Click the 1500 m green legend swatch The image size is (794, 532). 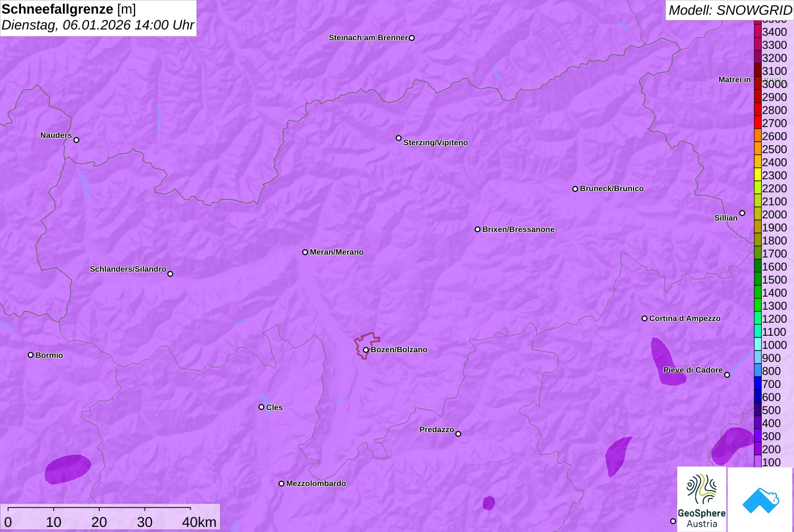point(758,278)
